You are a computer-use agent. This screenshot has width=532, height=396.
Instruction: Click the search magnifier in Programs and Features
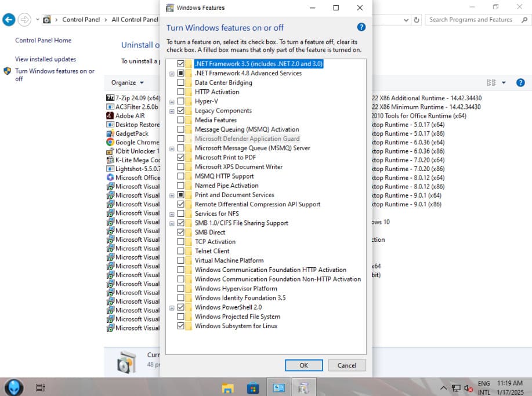(x=524, y=20)
